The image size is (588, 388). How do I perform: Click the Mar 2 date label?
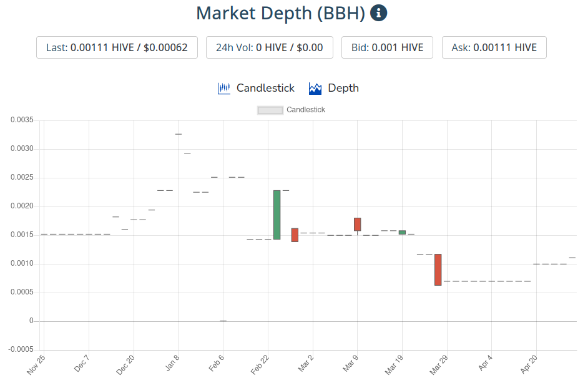click(306, 363)
